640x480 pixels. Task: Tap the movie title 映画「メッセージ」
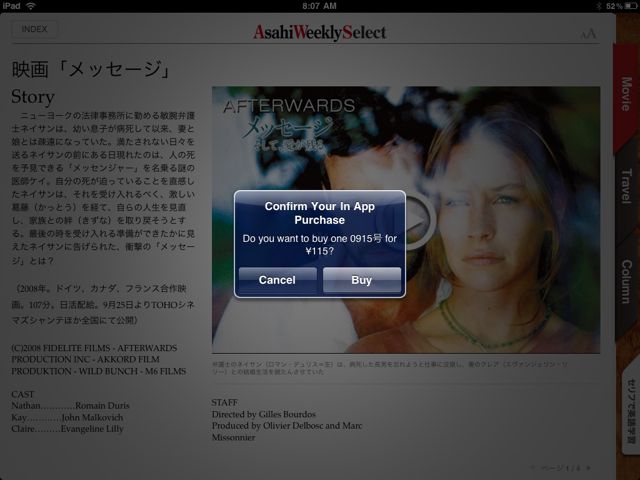pyautogui.click(x=91, y=69)
